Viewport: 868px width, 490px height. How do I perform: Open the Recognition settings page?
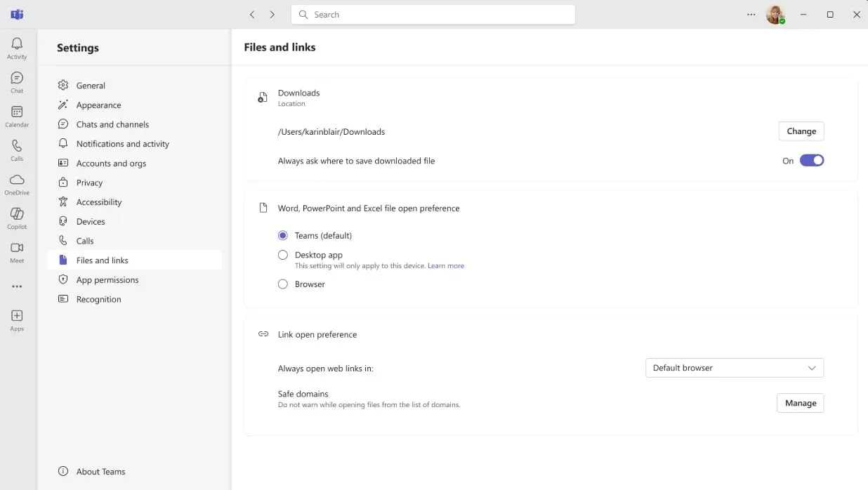tap(135, 299)
